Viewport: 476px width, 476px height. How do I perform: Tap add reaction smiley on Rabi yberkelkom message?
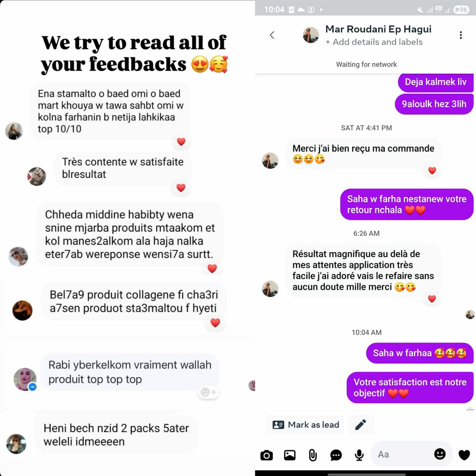click(209, 392)
